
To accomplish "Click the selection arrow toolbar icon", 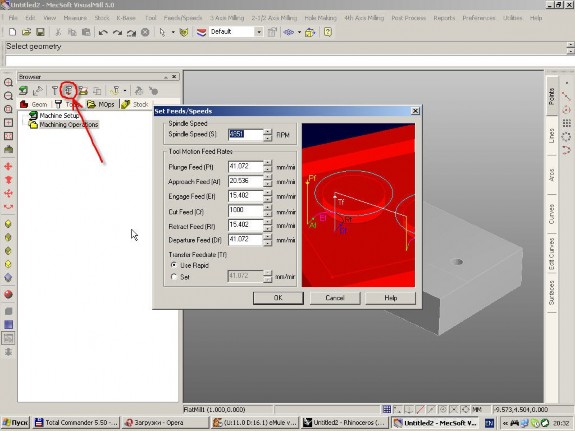I will [162, 32].
